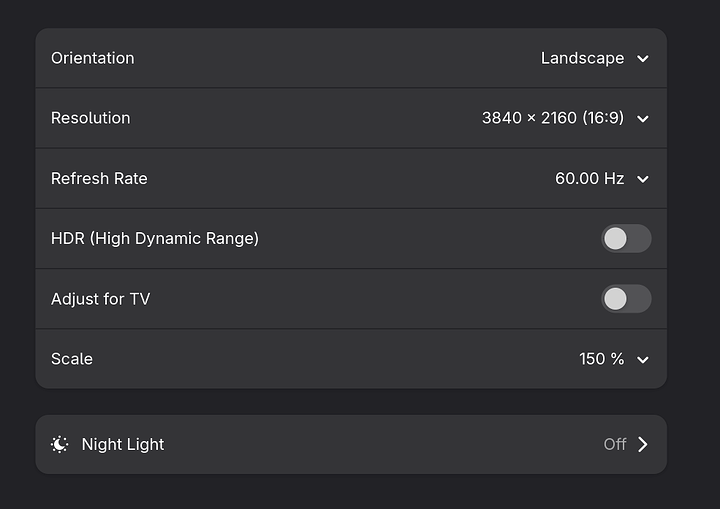Viewport: 720px width, 509px height.
Task: Expand the Orientation dropdown chevron
Action: [x=643, y=58]
